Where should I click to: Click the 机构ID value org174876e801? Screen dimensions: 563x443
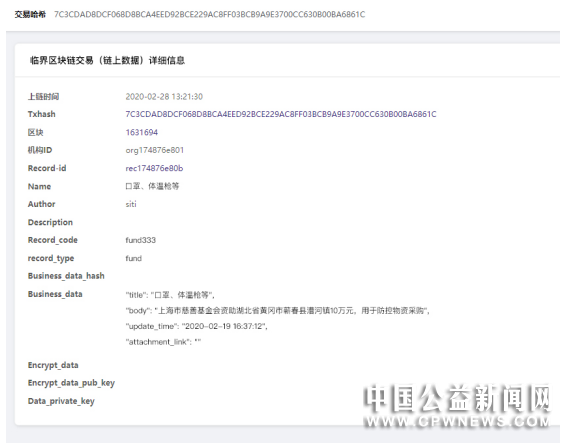[x=154, y=150]
